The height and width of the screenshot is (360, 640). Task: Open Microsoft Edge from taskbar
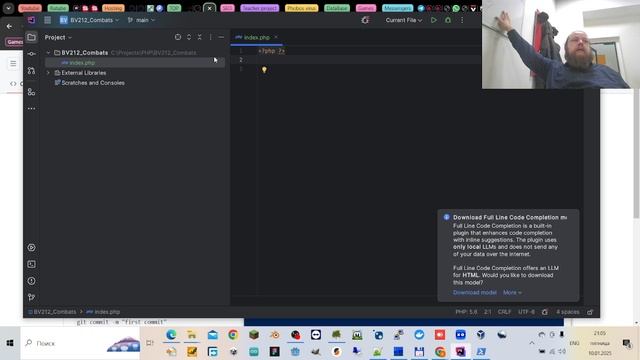click(x=171, y=335)
